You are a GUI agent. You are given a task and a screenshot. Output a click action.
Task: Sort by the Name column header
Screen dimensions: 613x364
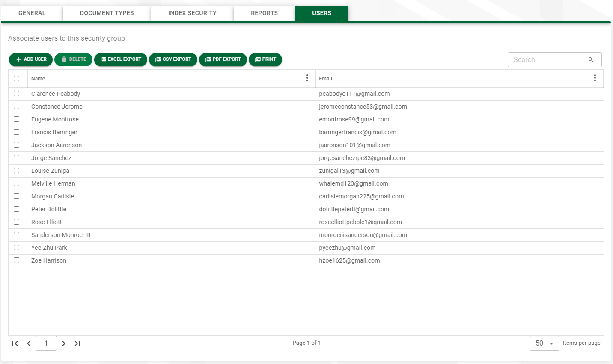pyautogui.click(x=38, y=79)
